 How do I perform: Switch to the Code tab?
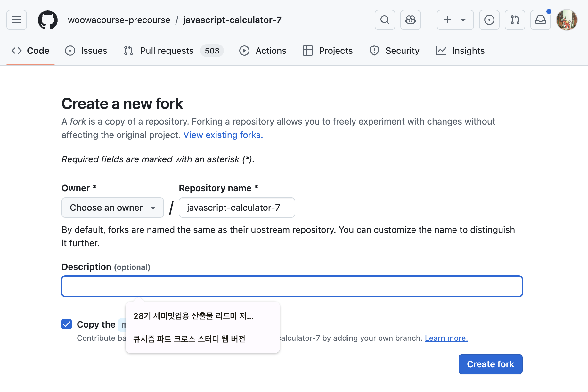30,51
